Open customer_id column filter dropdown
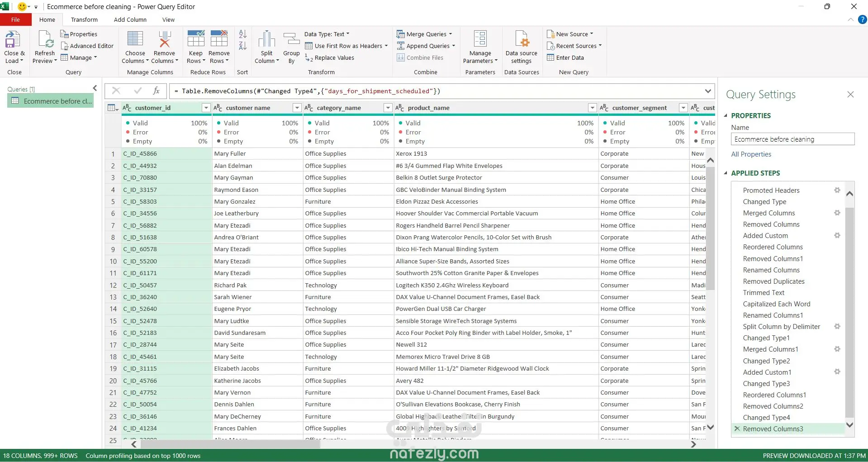This screenshot has width=868, height=462. 206,108
